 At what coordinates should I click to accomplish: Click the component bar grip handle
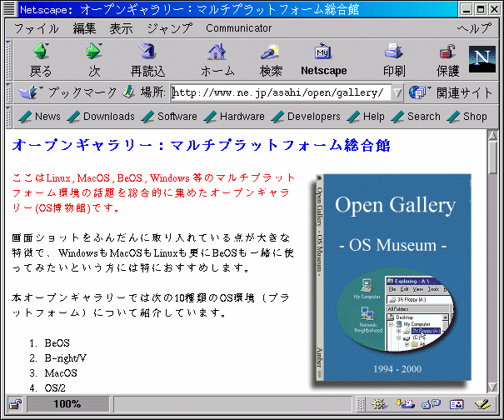point(361,404)
